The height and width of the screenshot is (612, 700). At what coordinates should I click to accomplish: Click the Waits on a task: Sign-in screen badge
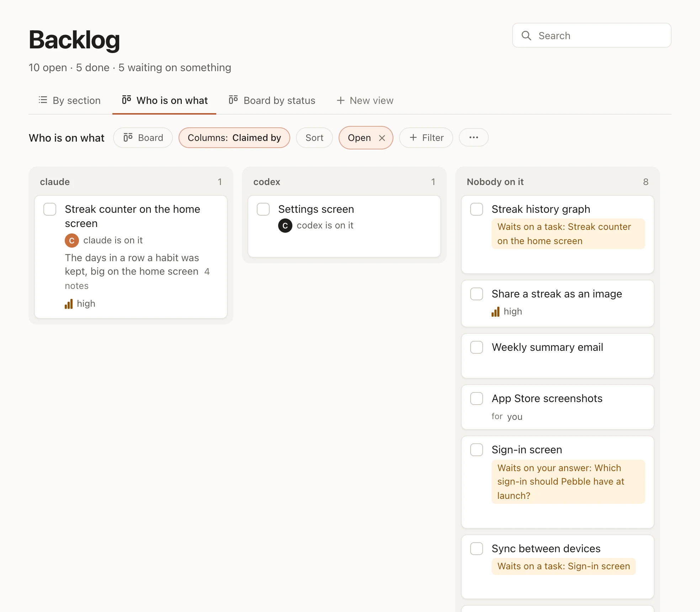coord(563,566)
